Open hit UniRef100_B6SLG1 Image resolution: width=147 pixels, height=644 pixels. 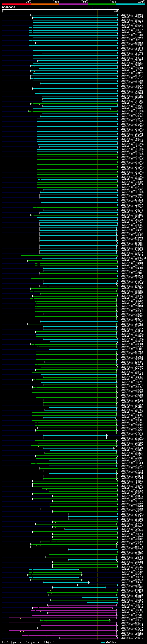point(132,569)
